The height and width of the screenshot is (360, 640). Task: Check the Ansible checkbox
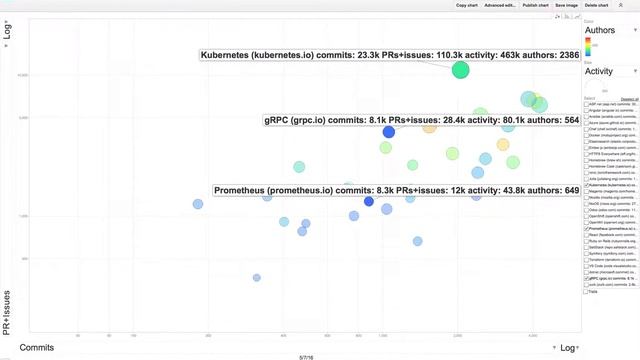click(587, 117)
